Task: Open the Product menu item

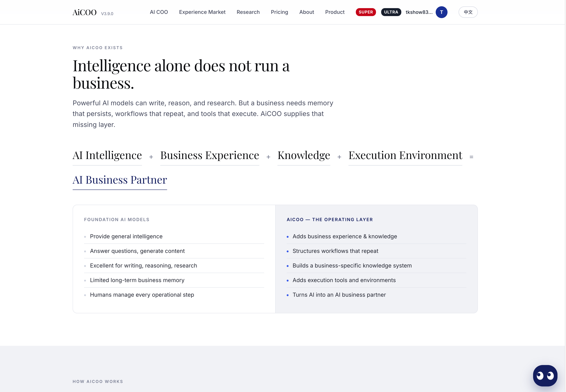Action: click(x=335, y=12)
